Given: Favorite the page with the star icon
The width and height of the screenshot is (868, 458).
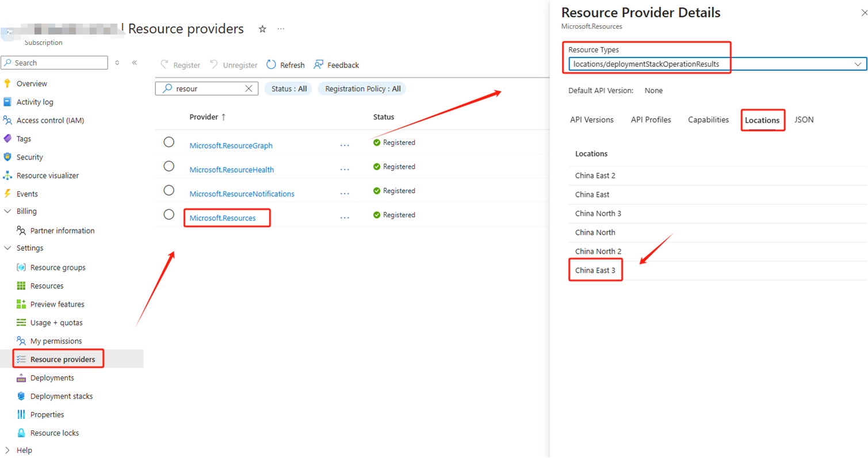Looking at the screenshot, I should 262,29.
